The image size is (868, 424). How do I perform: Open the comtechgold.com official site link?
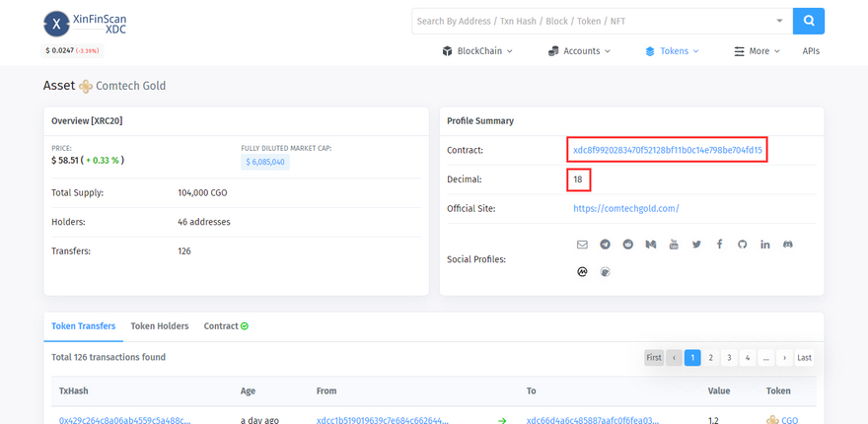tap(626, 209)
